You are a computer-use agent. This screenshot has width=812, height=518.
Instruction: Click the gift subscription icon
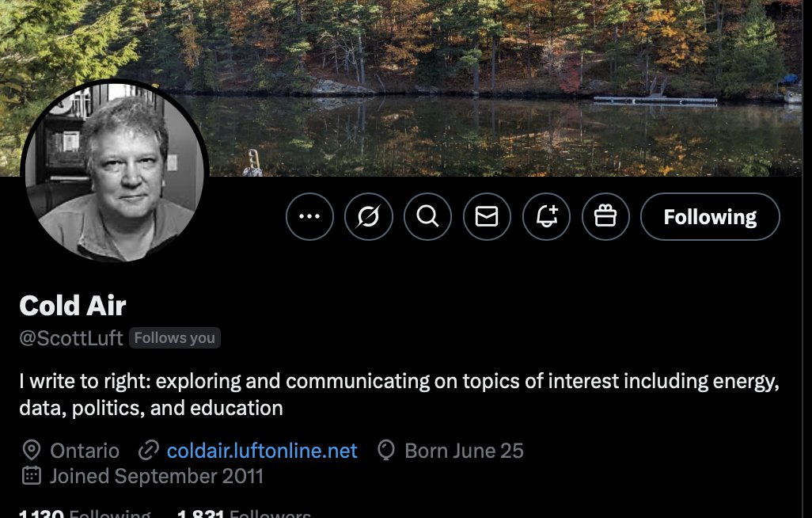605,217
